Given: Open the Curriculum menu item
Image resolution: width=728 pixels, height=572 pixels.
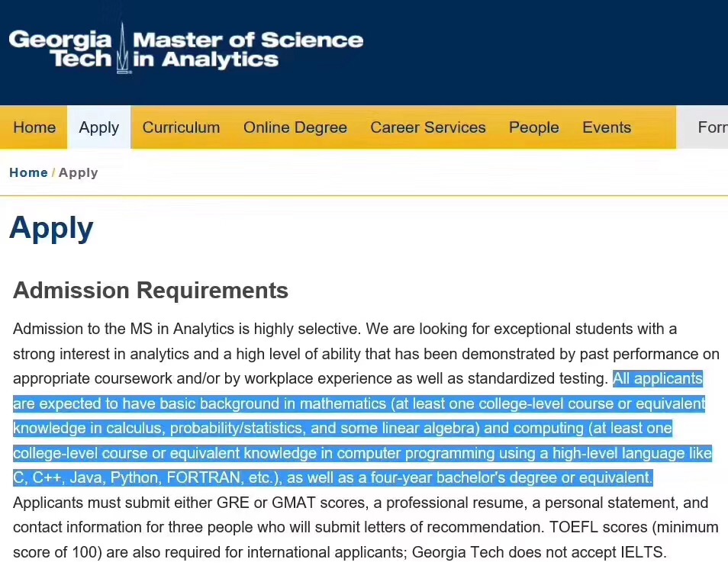Looking at the screenshot, I should 181,127.
